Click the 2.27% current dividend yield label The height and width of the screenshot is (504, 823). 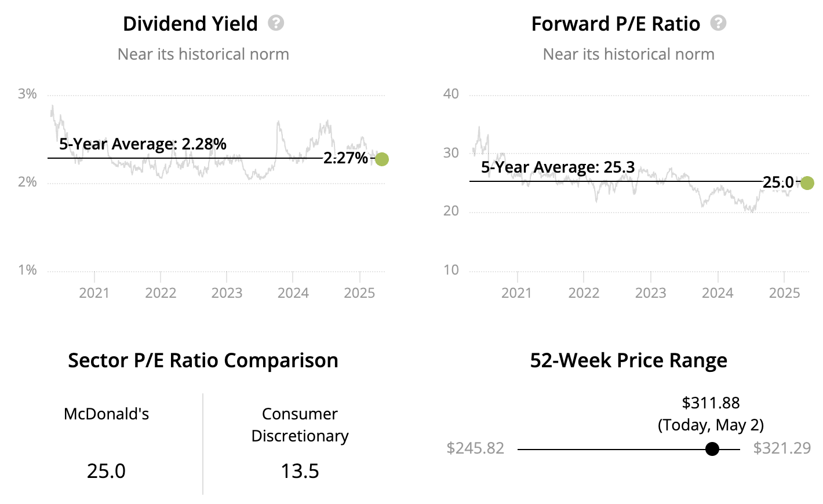[x=345, y=158]
